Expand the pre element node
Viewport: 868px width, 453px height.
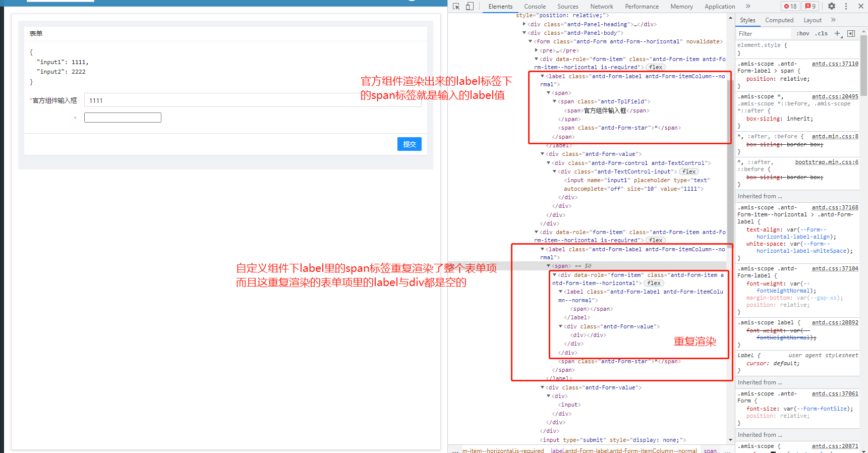pos(537,50)
